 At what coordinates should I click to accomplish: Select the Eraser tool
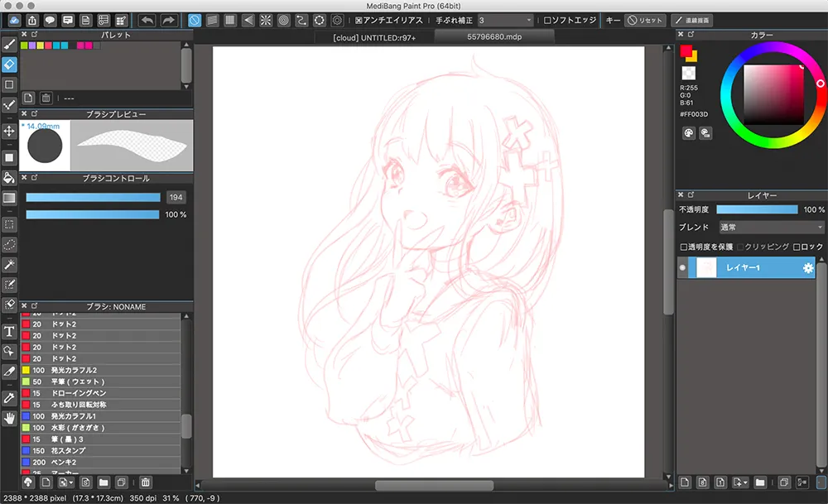10,64
